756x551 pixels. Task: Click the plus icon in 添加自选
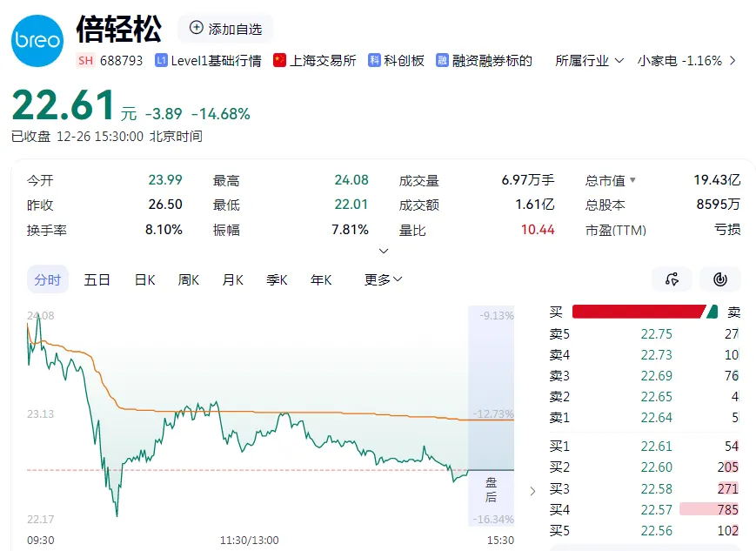coord(196,28)
